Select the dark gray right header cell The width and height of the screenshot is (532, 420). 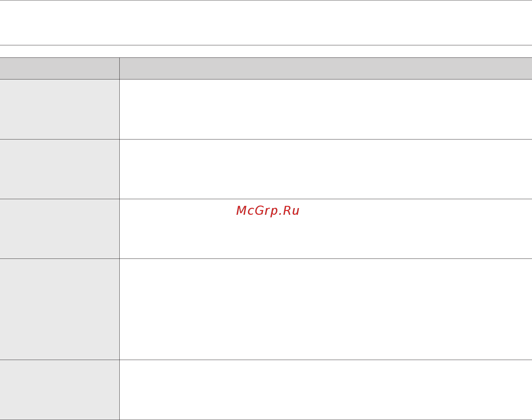pos(326,68)
